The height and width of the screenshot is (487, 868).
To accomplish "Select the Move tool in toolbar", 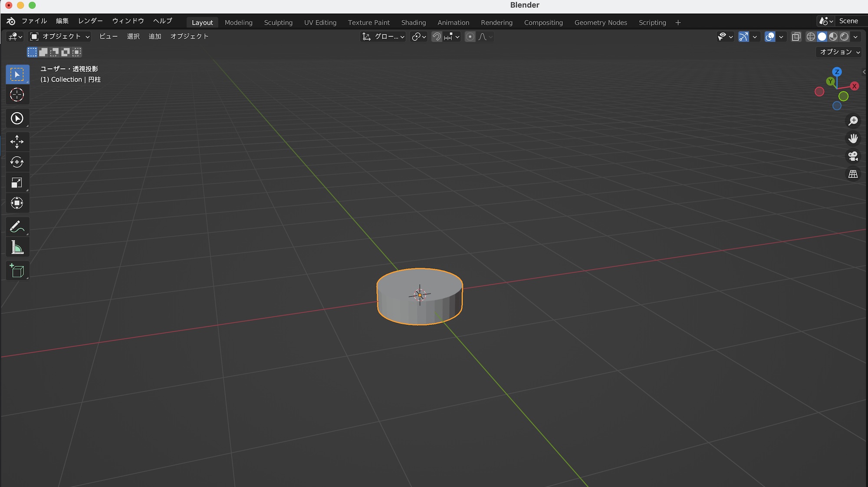I will 17,141.
